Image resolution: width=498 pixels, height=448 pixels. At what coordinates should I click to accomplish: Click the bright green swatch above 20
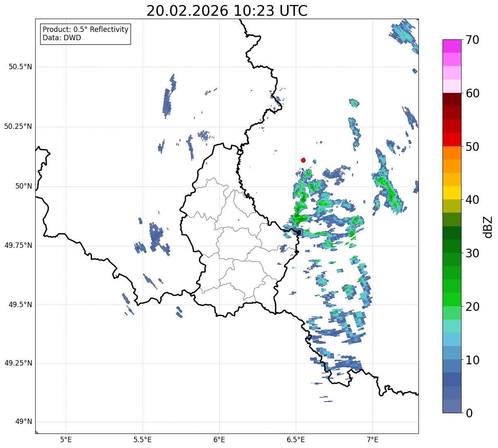pyautogui.click(x=452, y=299)
